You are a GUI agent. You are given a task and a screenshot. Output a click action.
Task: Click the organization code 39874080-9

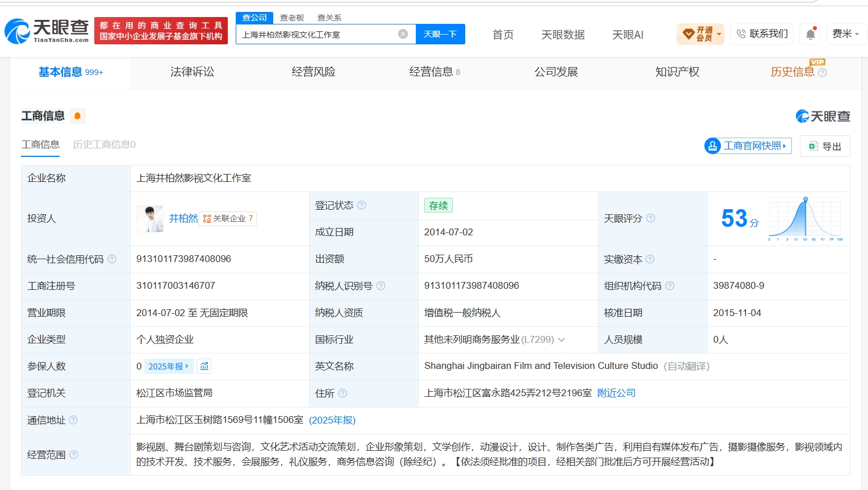point(738,286)
